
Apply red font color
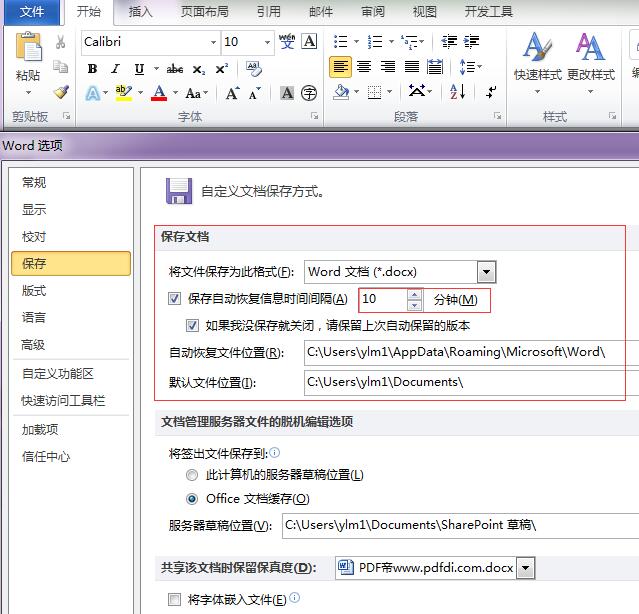point(159,92)
